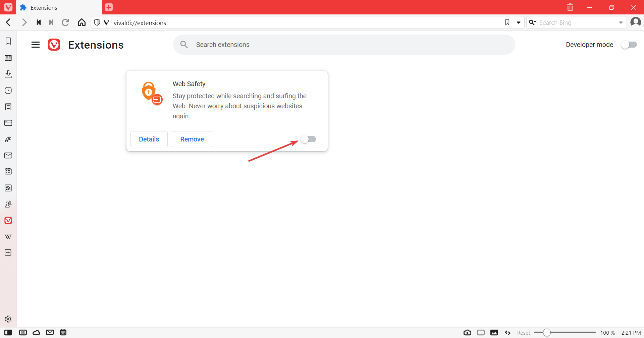Viewport: 644px width, 338px height.
Task: View Web Safety details
Action: pyautogui.click(x=149, y=139)
